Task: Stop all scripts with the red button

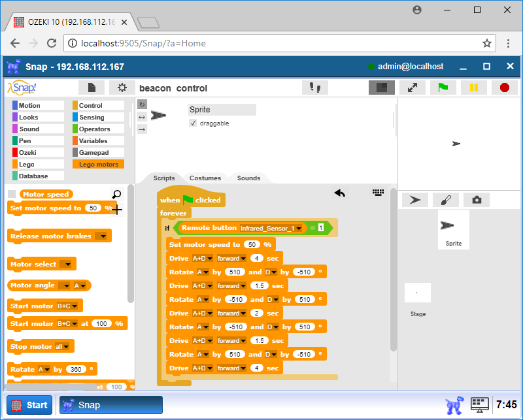Action: (505, 88)
